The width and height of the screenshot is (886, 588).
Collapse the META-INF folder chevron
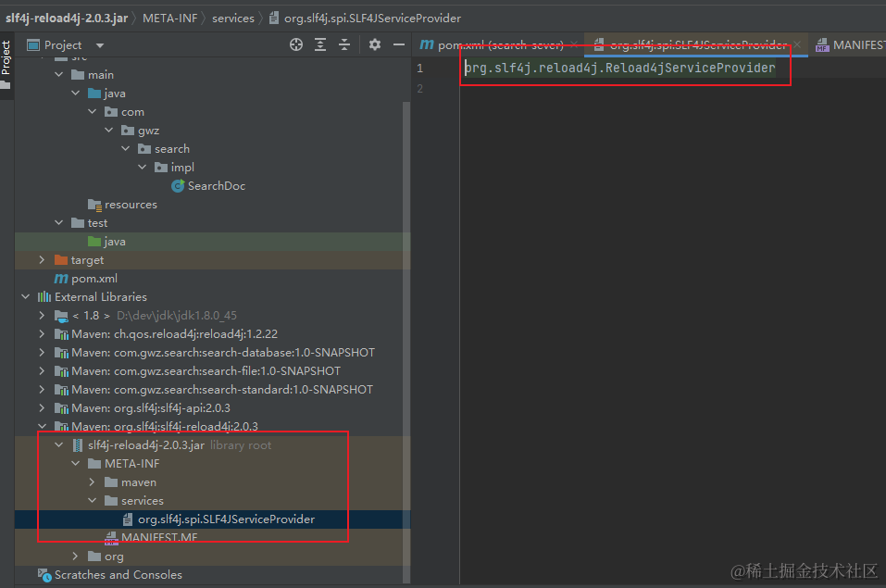(75, 463)
